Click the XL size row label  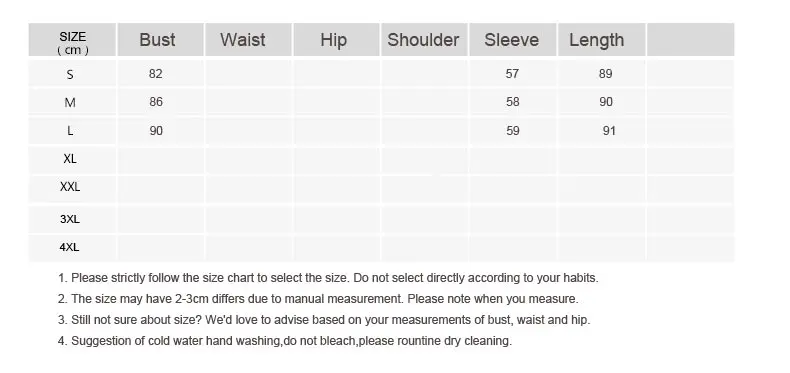70,159
